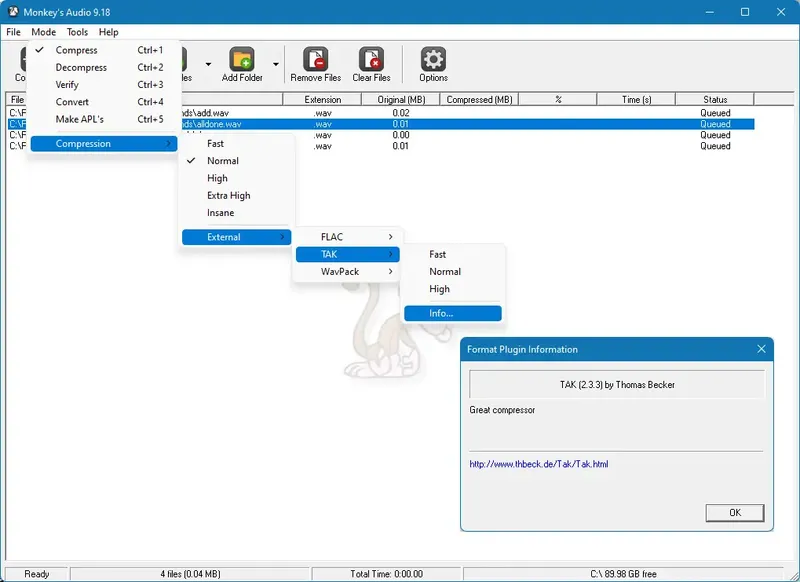
Task: Select Convert mode
Action: pyautogui.click(x=104, y=102)
